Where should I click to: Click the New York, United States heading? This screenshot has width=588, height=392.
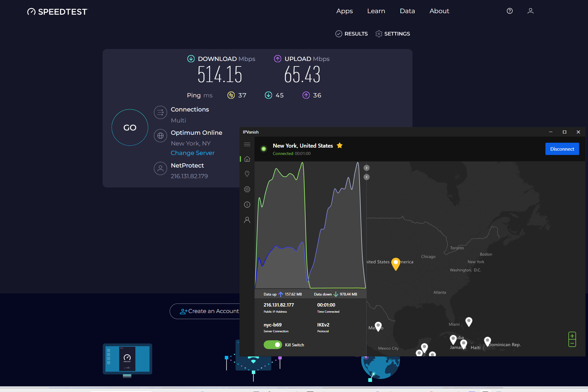pyautogui.click(x=303, y=146)
